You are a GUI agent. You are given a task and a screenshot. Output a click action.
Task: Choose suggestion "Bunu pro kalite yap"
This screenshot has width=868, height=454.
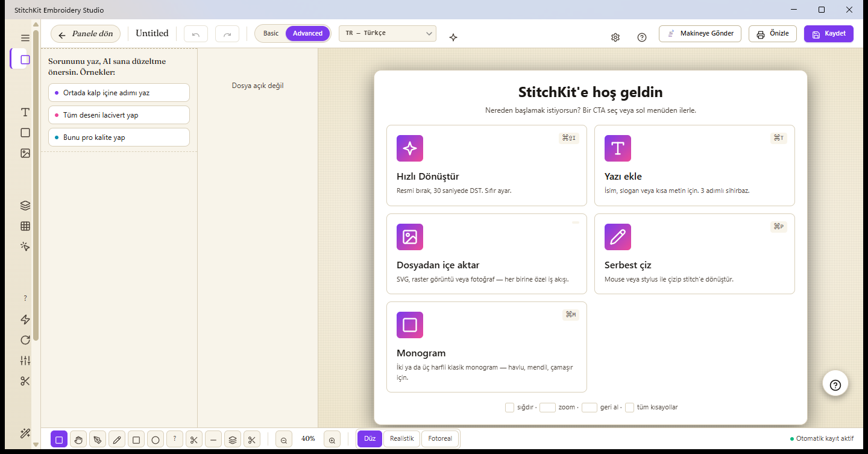(119, 137)
